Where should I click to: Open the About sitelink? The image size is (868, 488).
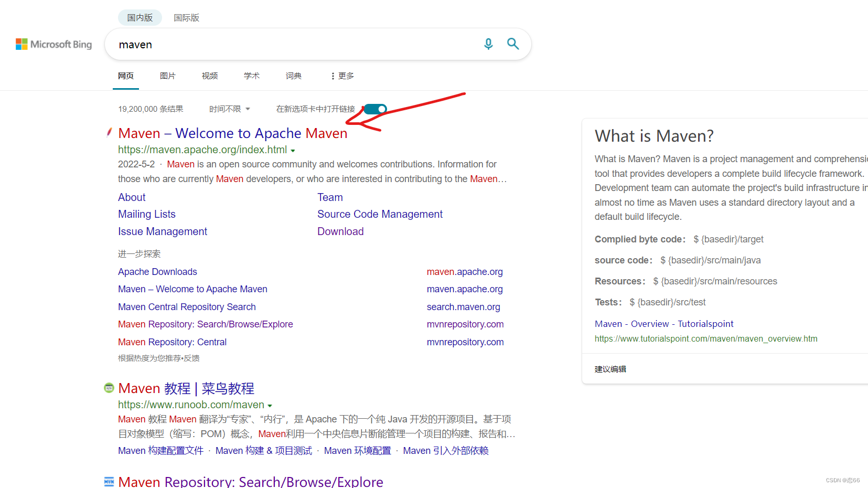132,197
